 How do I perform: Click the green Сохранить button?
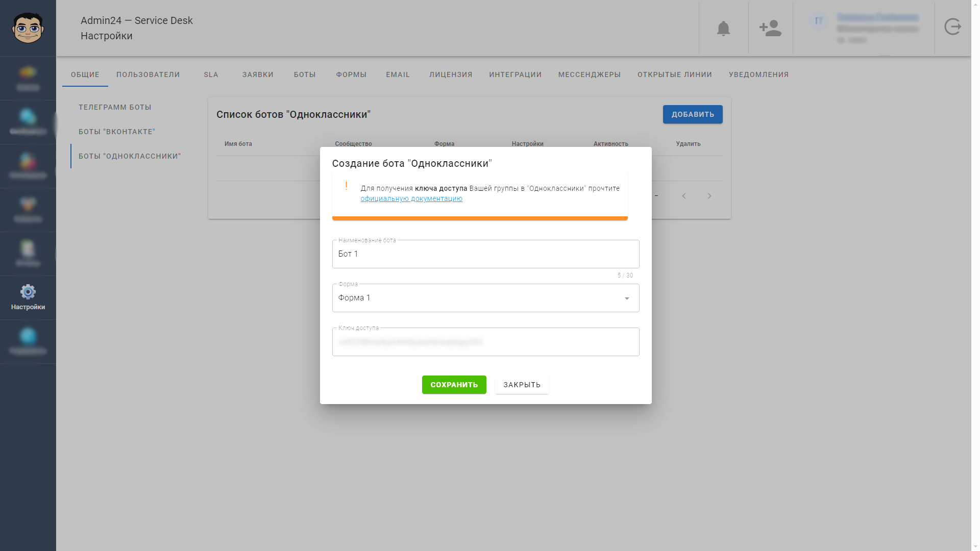tap(454, 385)
